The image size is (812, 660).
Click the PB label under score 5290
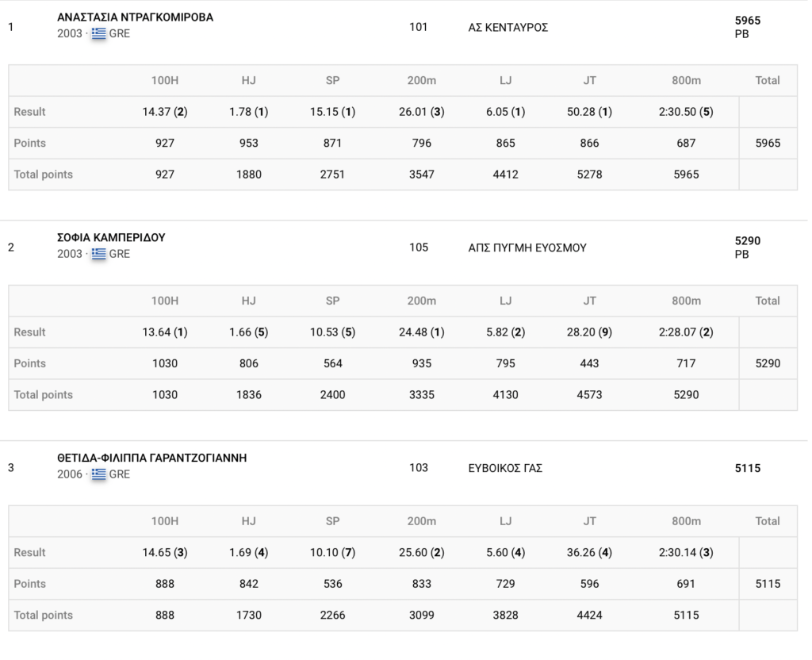point(741,255)
